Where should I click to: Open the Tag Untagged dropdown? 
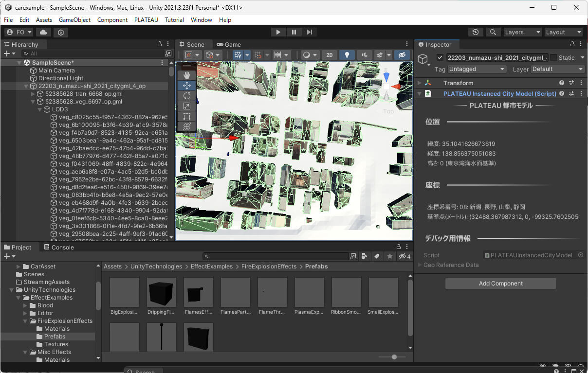click(x=477, y=69)
